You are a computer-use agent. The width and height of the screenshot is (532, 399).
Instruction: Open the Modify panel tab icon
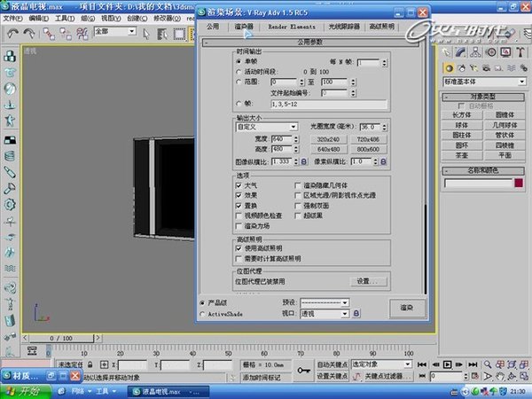pyautogui.click(x=461, y=53)
